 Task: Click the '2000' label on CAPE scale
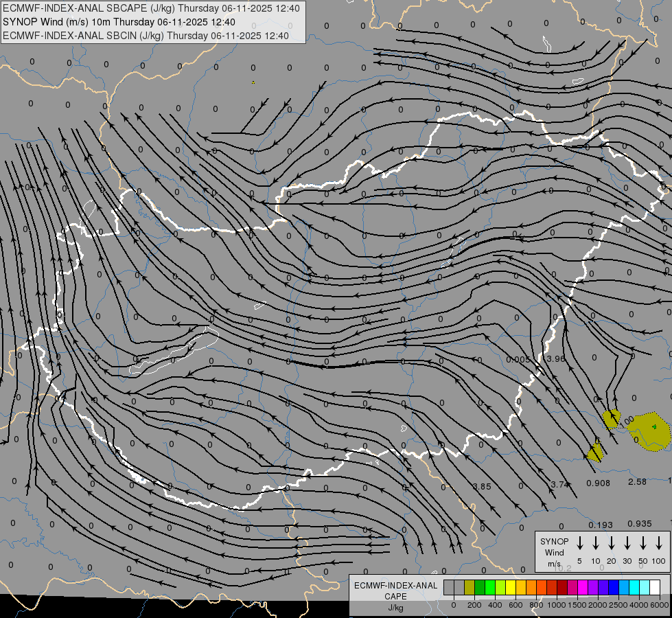click(598, 605)
